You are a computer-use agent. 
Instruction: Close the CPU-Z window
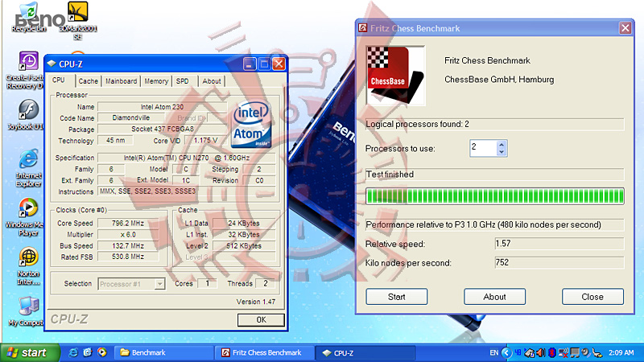coord(279,64)
